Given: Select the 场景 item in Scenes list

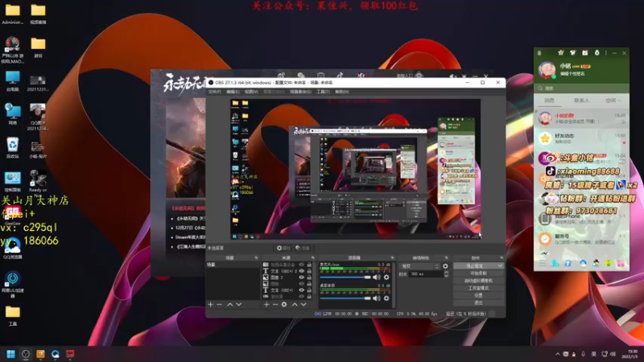Looking at the screenshot, I should tap(233, 265).
